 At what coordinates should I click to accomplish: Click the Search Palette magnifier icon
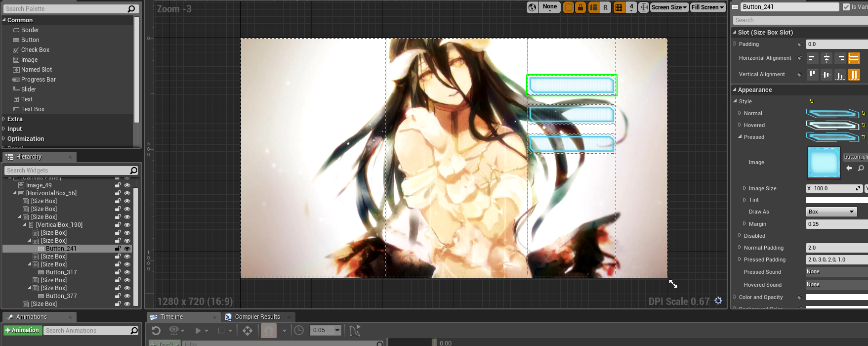131,9
